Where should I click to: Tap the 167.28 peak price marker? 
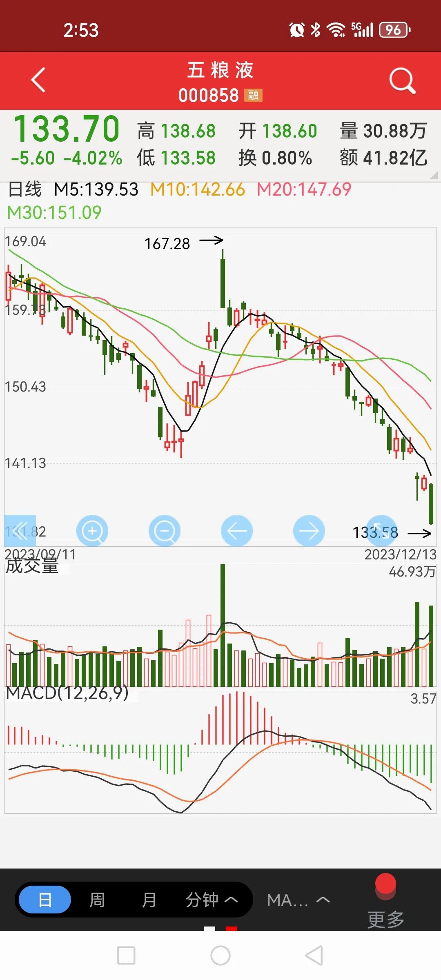point(167,244)
